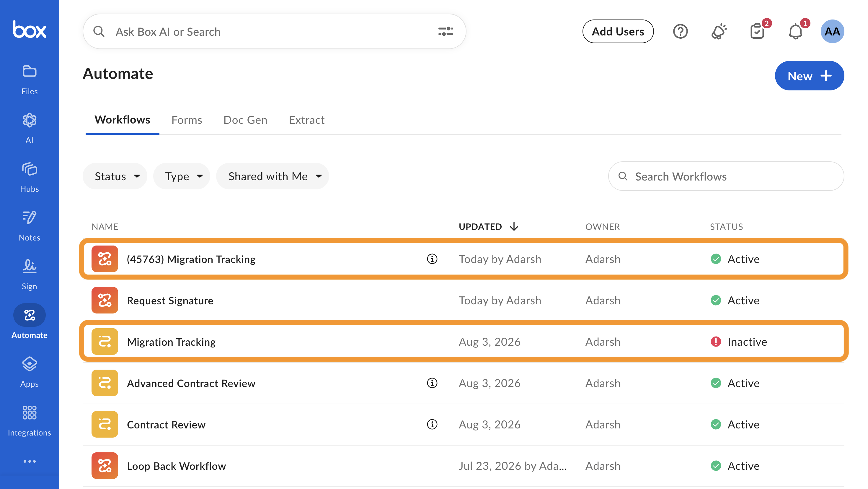Click the Inactive status of Migration Tracking
Screen dimensions: 868x489
point(739,342)
